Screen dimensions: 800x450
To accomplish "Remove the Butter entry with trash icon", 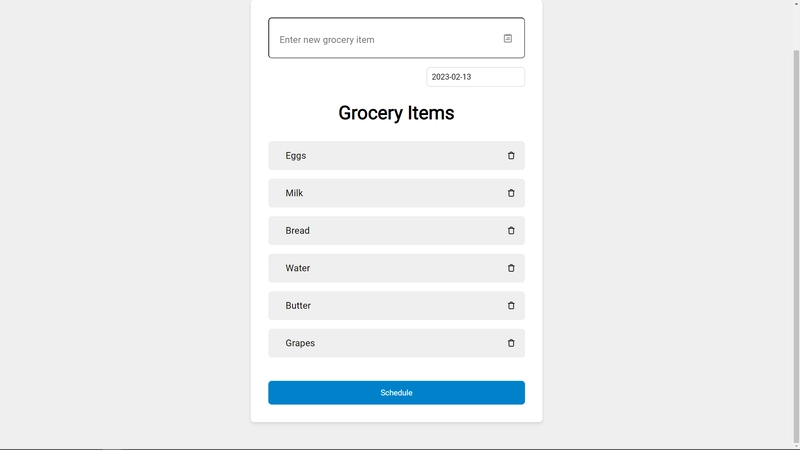I will click(511, 306).
